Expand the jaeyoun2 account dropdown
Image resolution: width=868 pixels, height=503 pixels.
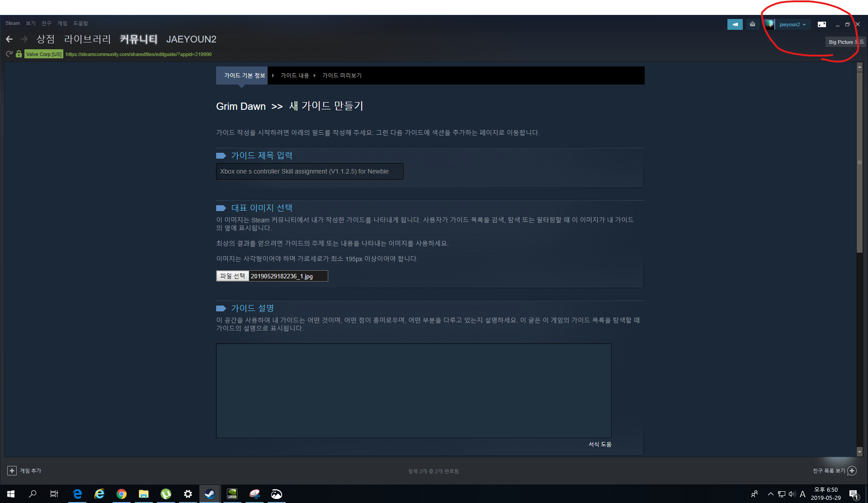pyautogui.click(x=793, y=24)
